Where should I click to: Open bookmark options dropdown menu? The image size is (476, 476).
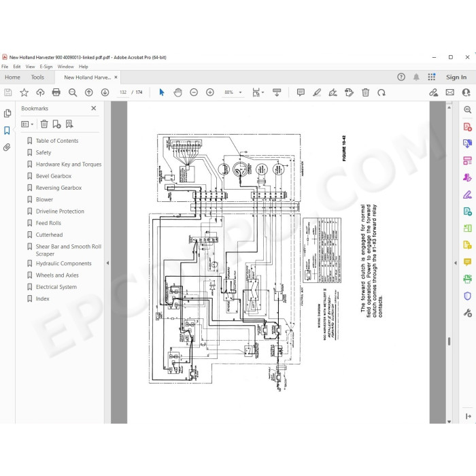(x=27, y=124)
